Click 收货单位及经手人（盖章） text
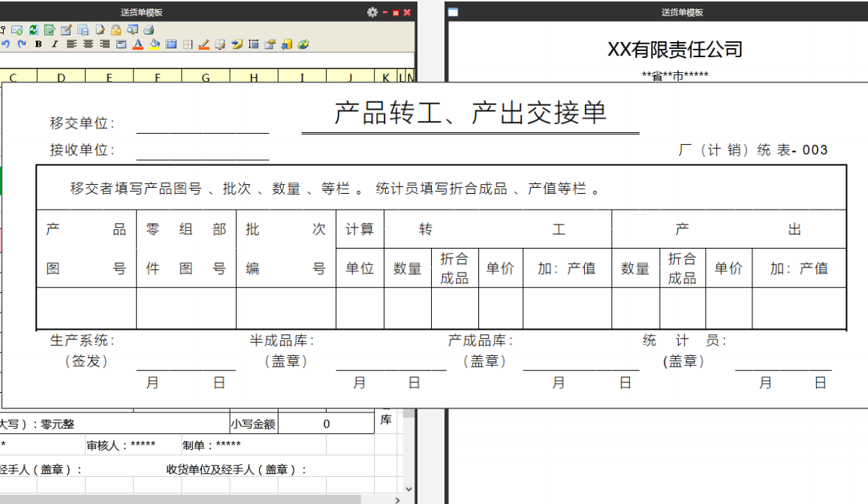 (x=236, y=469)
